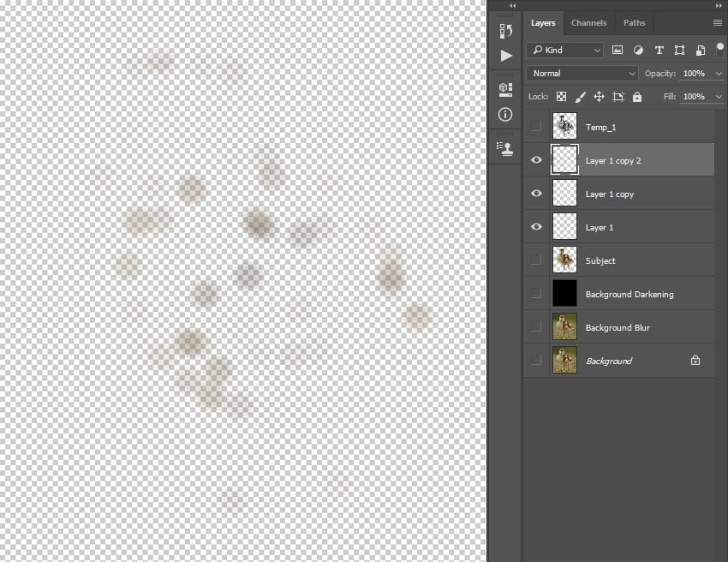Open the Actions panel
This screenshot has height=562, width=728.
[505, 56]
